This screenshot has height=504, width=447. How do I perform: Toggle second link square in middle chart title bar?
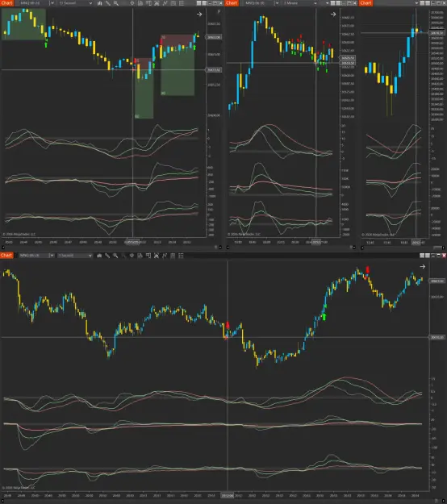tap(338, 3)
